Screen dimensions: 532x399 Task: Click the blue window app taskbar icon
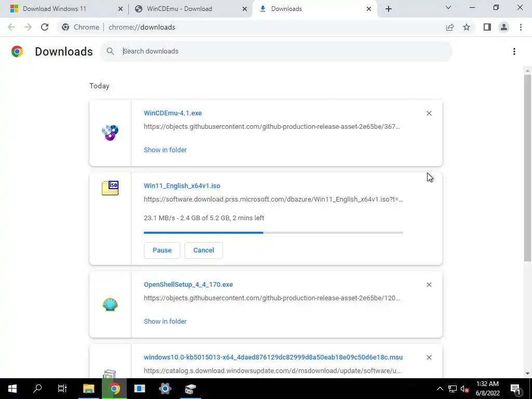pyautogui.click(x=139, y=389)
